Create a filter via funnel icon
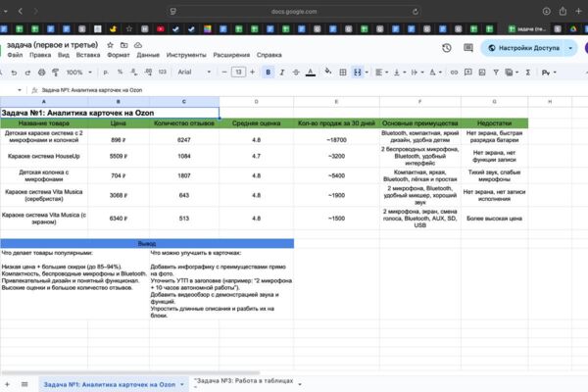Screen dimensions: 588x392 click(496, 72)
